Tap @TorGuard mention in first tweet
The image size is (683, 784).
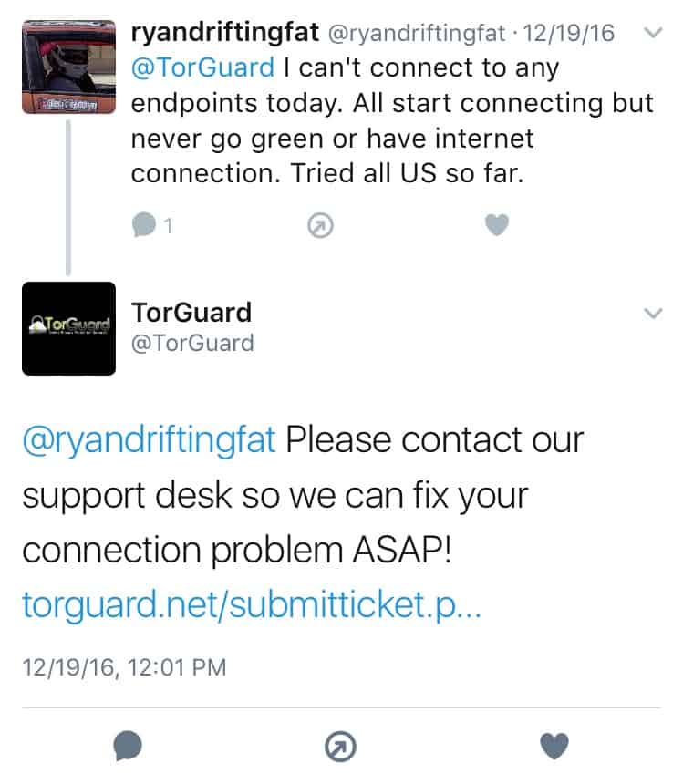(202, 67)
